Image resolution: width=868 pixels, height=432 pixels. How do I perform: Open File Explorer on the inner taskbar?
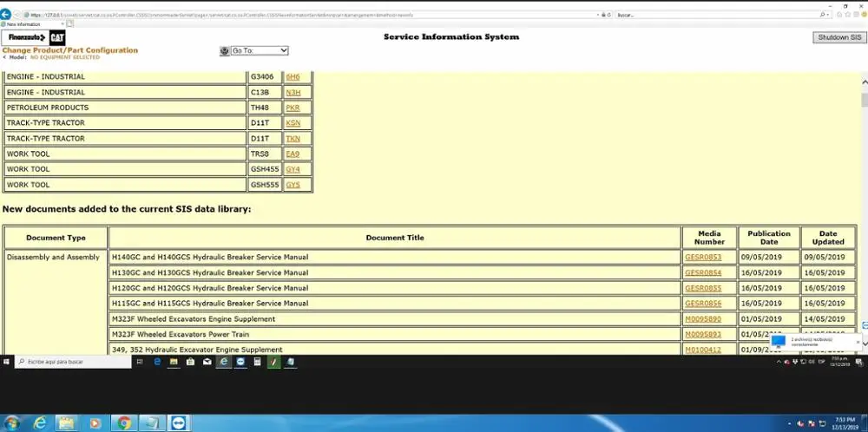pyautogui.click(x=174, y=362)
